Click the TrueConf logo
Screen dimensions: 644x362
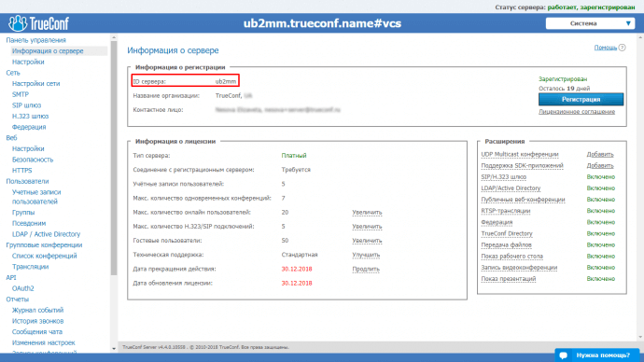click(x=38, y=23)
